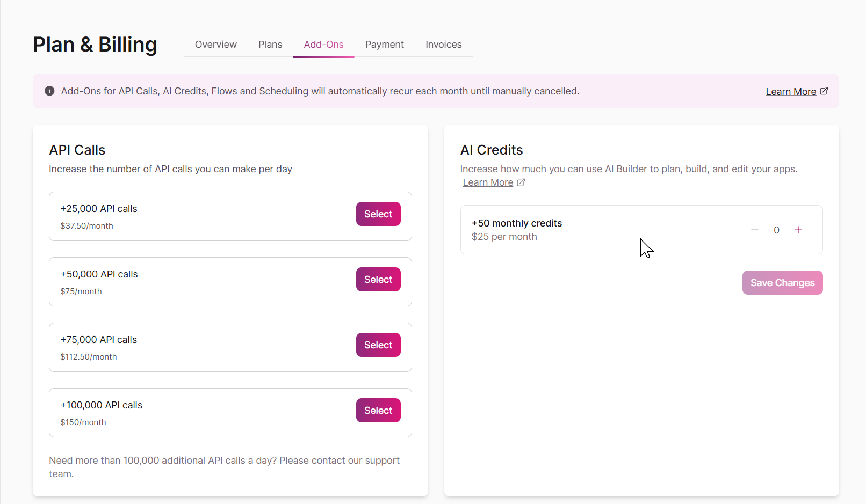Viewport: 866px width, 504px height.
Task: Click the external link icon beside banner Learn More
Action: point(824,91)
